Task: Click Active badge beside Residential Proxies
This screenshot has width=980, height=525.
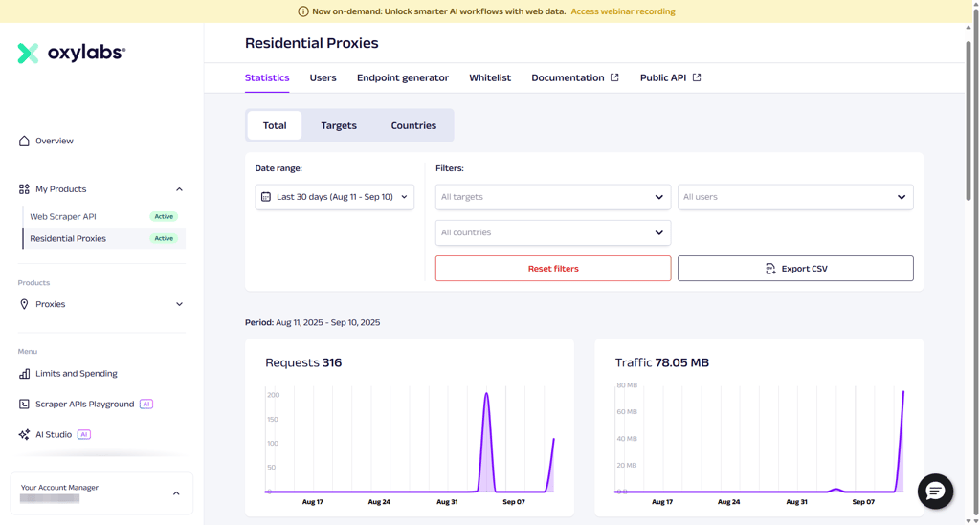Action: click(x=164, y=238)
